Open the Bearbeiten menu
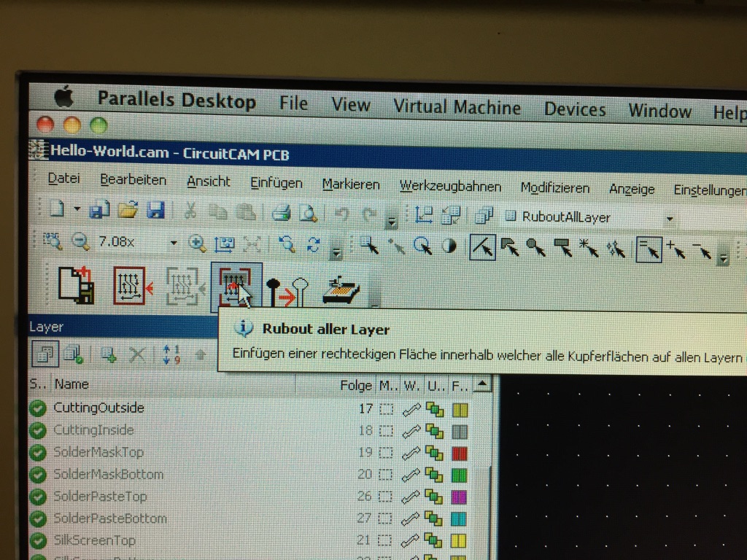The image size is (747, 560). click(133, 179)
